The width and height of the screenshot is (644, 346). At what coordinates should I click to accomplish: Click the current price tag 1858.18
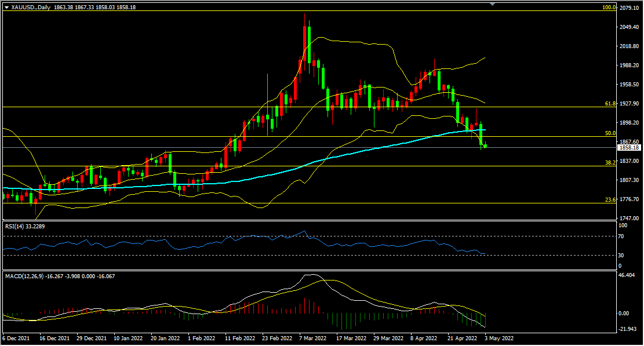coord(629,148)
